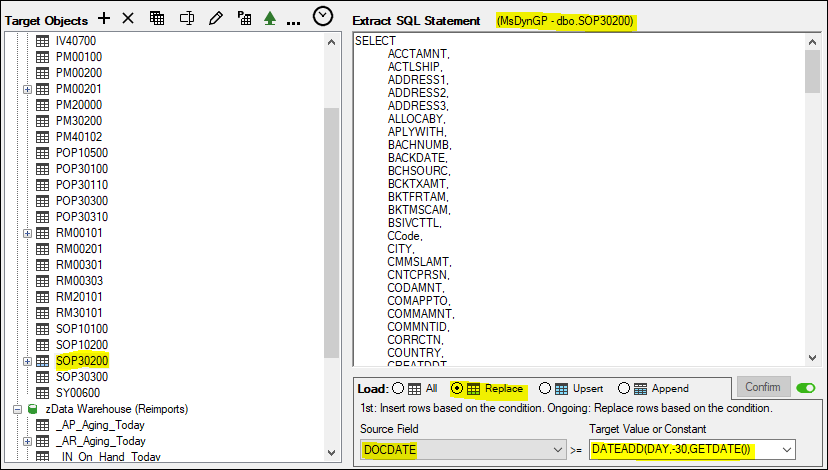Screen dimensions: 828x470
Task: Select the Append load radio button
Action: [x=624, y=388]
